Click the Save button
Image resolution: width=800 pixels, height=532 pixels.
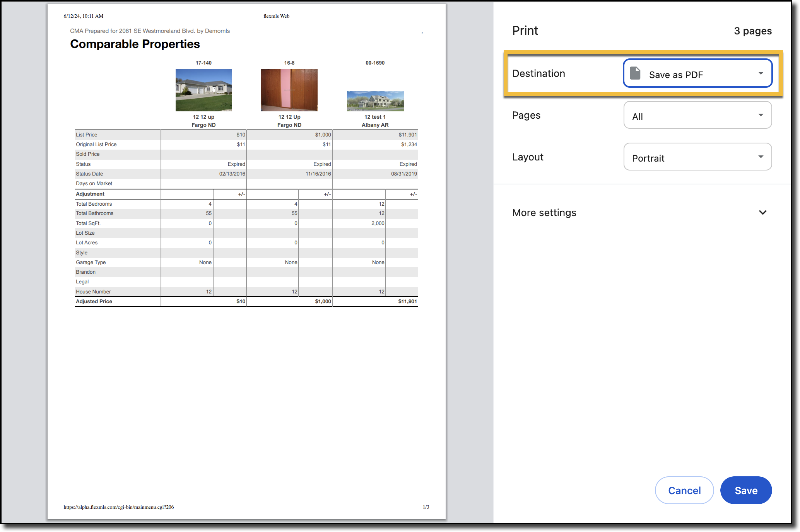(x=746, y=490)
